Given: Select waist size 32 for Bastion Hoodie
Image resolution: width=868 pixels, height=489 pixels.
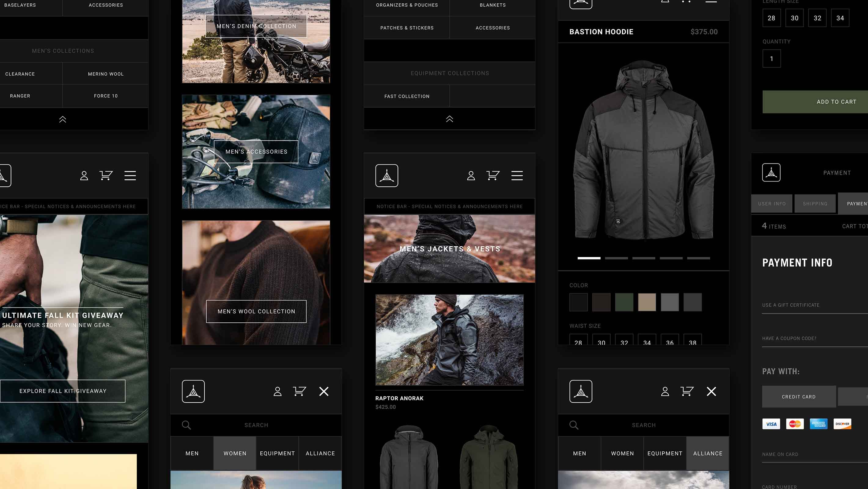Looking at the screenshot, I should (624, 341).
